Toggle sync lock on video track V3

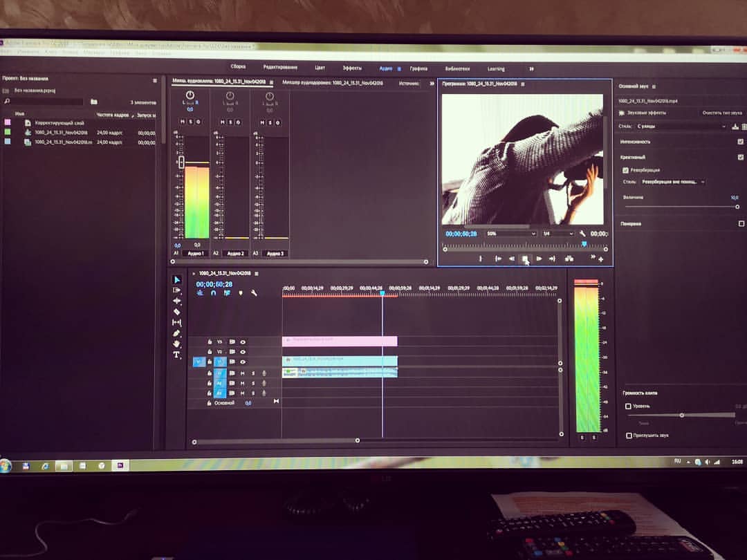click(x=232, y=342)
